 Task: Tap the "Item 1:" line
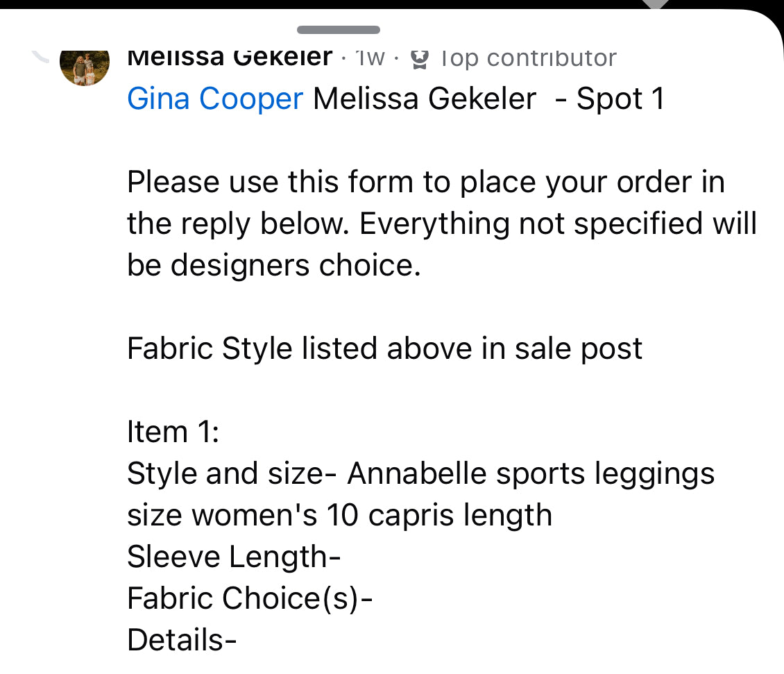(173, 432)
